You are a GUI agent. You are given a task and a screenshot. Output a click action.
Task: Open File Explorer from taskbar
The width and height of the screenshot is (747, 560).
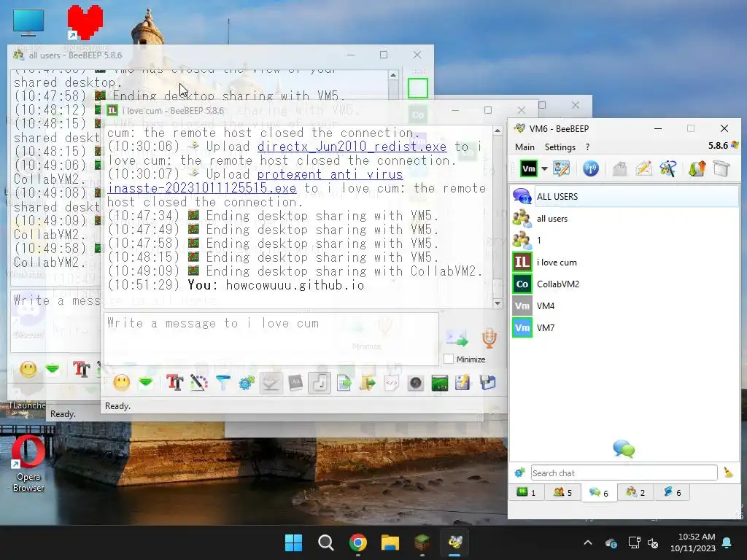point(390,542)
